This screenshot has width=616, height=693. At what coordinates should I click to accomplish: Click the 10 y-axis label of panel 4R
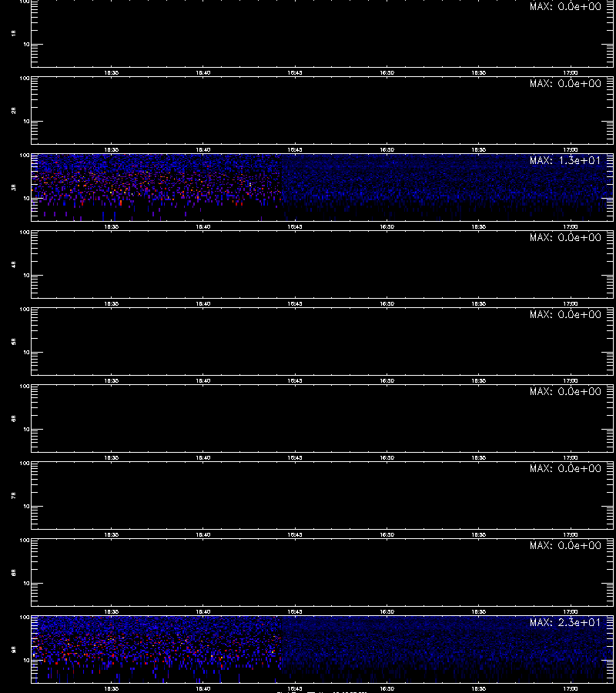pyautogui.click(x=26, y=276)
